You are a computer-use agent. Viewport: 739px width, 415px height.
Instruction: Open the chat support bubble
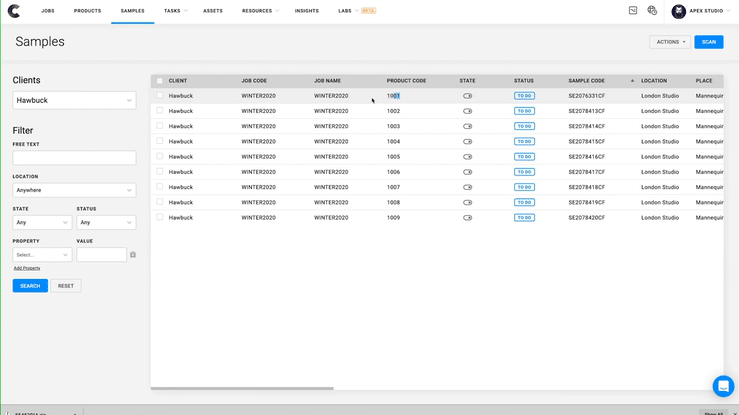[722, 386]
